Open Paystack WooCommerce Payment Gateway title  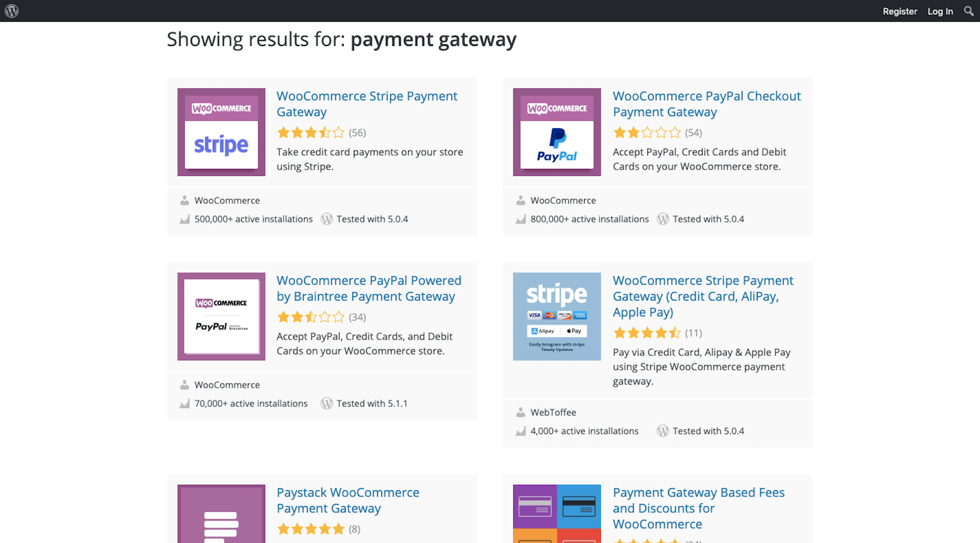[x=348, y=500]
